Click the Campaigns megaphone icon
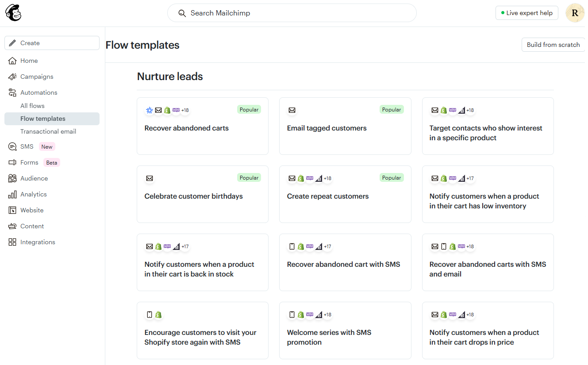 click(x=12, y=77)
